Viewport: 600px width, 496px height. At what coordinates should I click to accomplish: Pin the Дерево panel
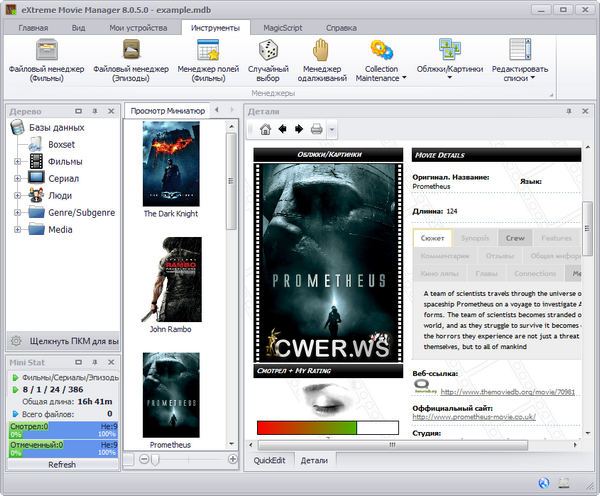91,110
